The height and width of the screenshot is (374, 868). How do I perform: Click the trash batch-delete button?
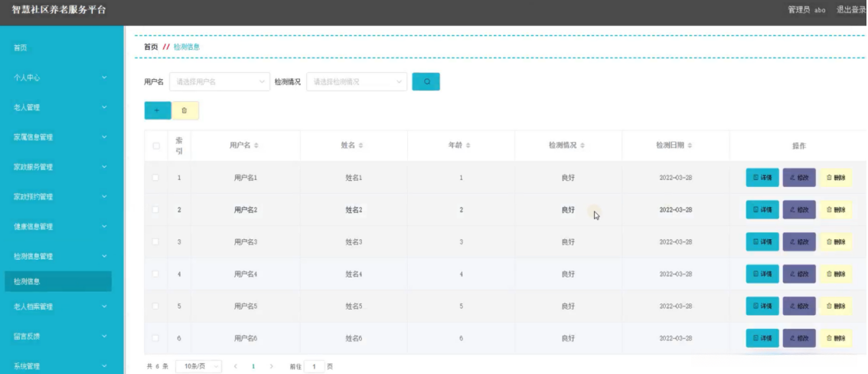(x=185, y=110)
